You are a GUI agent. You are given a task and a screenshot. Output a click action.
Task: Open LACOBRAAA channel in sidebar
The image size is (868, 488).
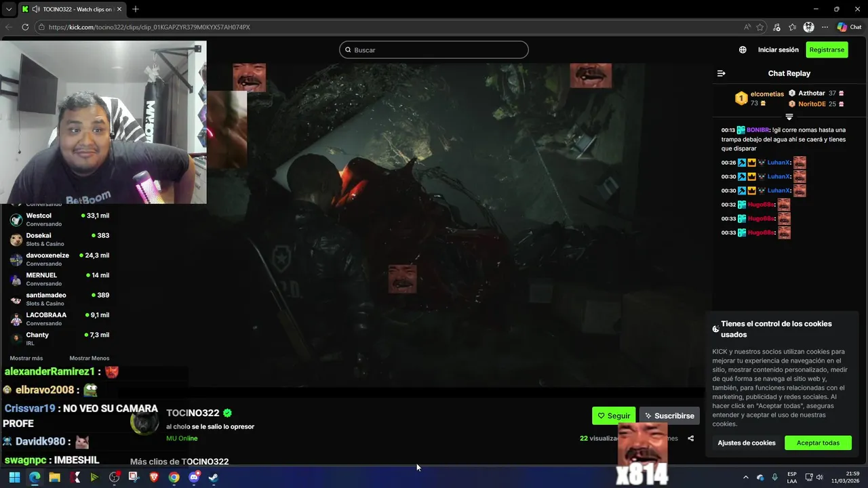coord(59,319)
